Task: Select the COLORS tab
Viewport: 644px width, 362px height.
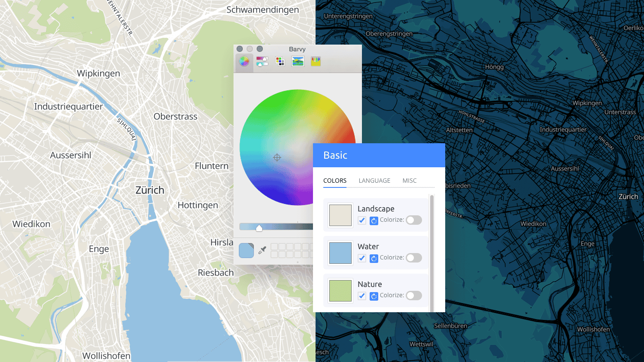Action: (335, 181)
